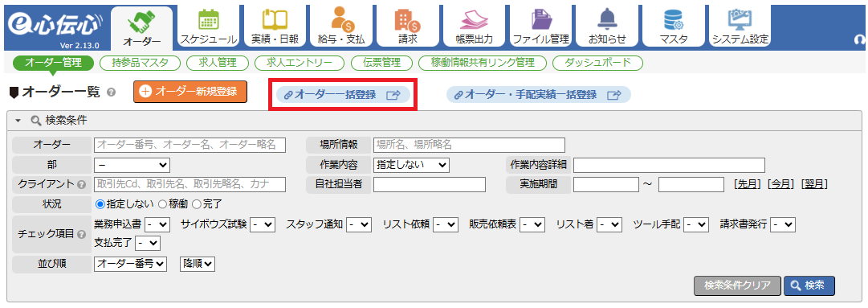Open the リスト依頼 dropdown

[x=446, y=224]
